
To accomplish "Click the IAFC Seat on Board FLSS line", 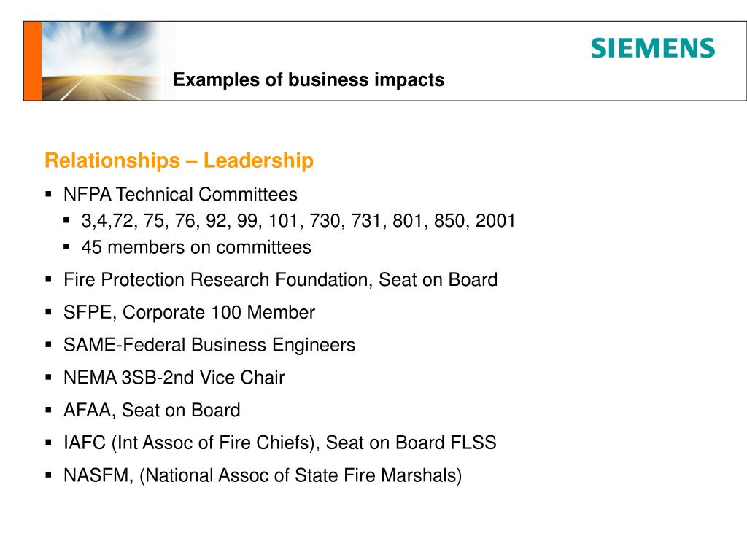I will click(x=280, y=443).
